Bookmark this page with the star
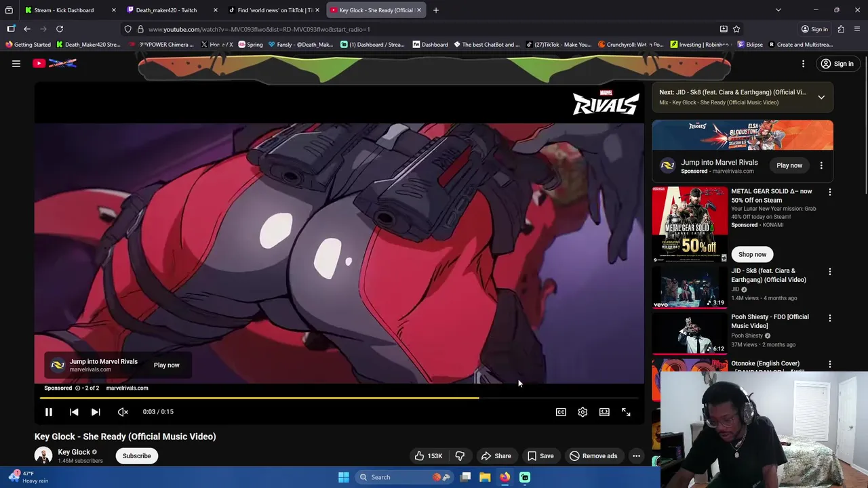The height and width of the screenshot is (488, 868). (736, 29)
